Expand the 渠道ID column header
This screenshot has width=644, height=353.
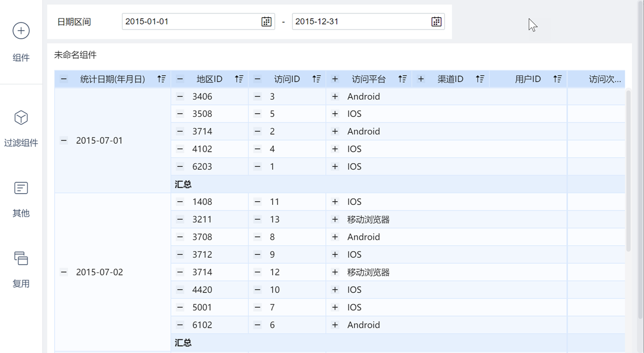[x=421, y=79]
